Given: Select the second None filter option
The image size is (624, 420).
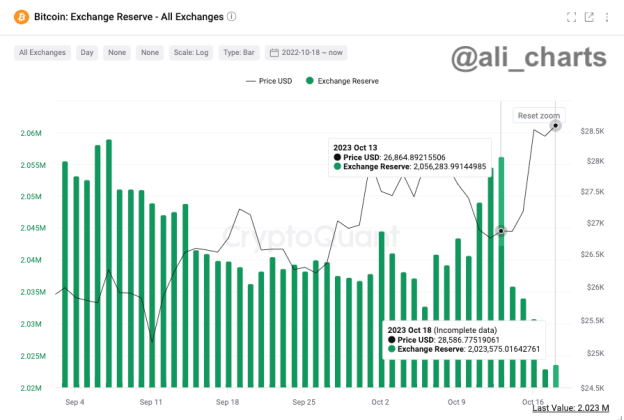Looking at the screenshot, I should click(x=150, y=52).
